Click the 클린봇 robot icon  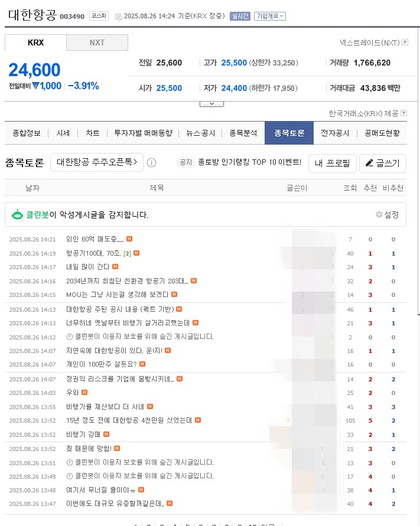[18, 215]
